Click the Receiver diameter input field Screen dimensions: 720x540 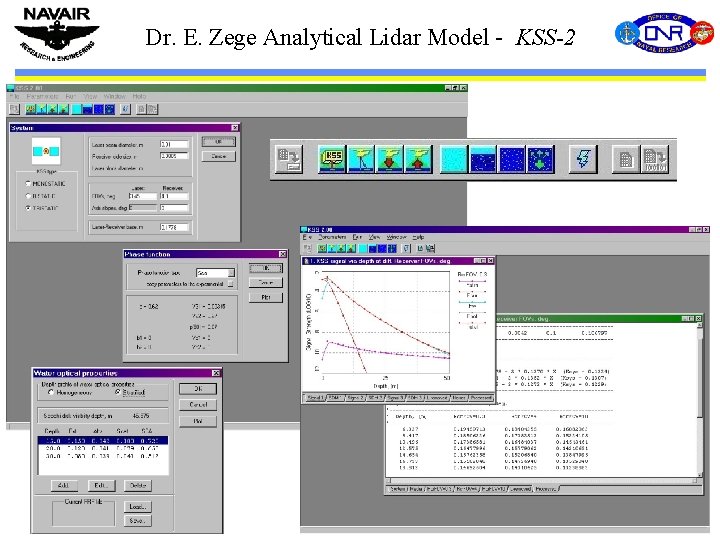click(174, 156)
